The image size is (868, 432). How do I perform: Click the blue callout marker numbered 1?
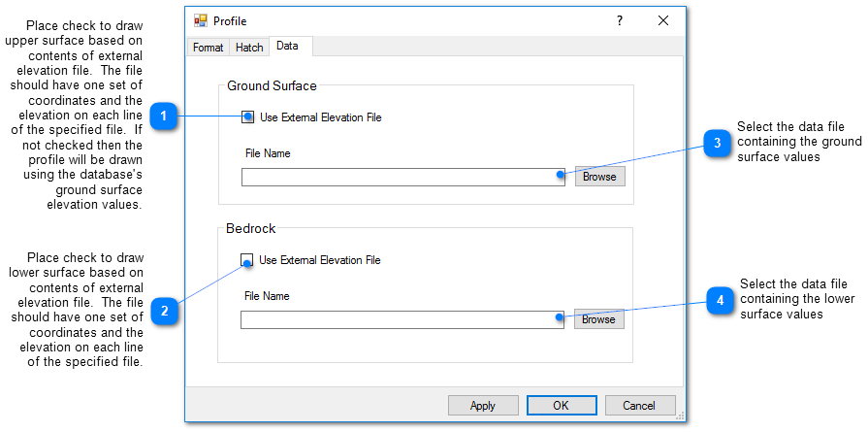[x=164, y=116]
